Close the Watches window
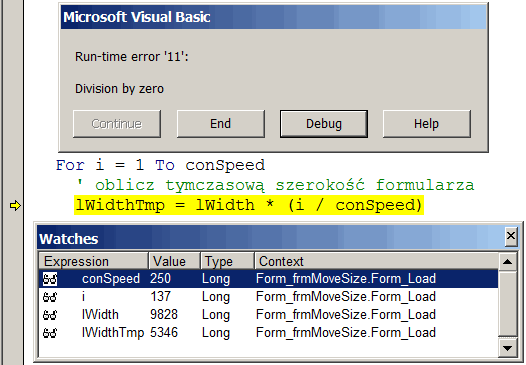The height and width of the screenshot is (365, 526). (x=511, y=236)
